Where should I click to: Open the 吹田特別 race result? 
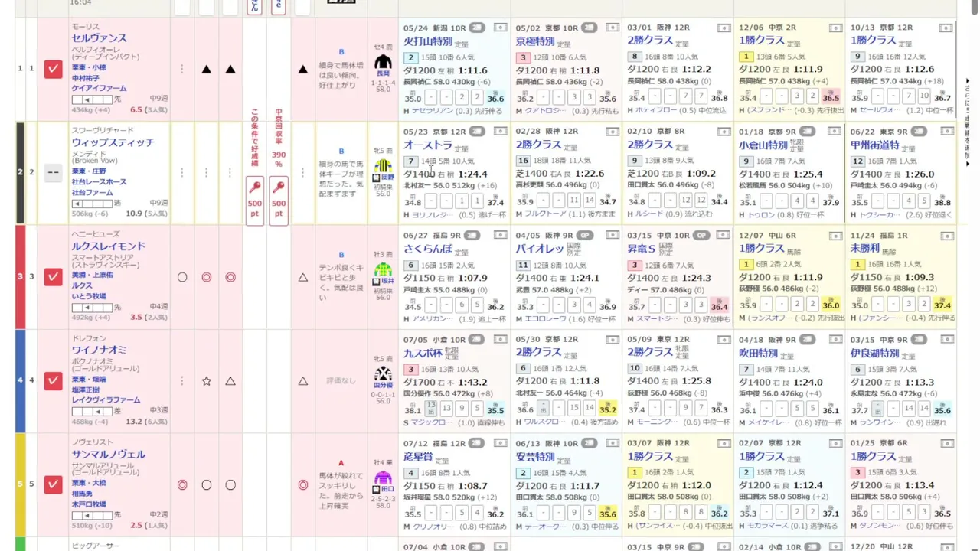758,354
